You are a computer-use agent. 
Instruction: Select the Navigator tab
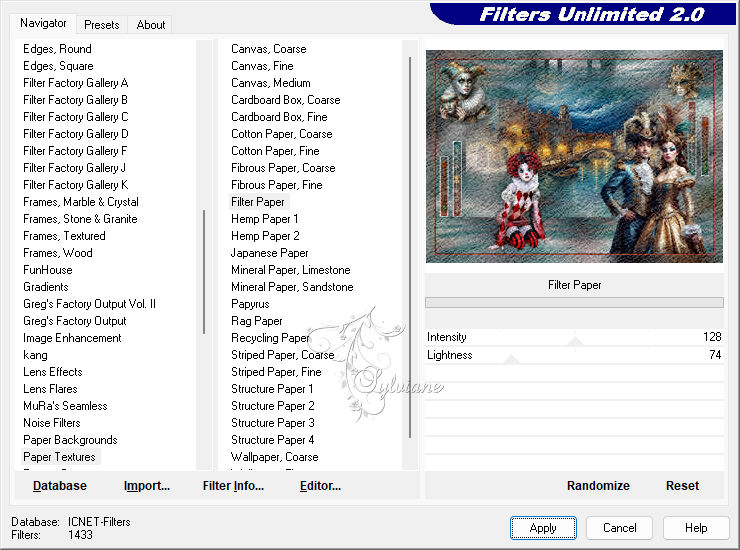click(x=43, y=23)
